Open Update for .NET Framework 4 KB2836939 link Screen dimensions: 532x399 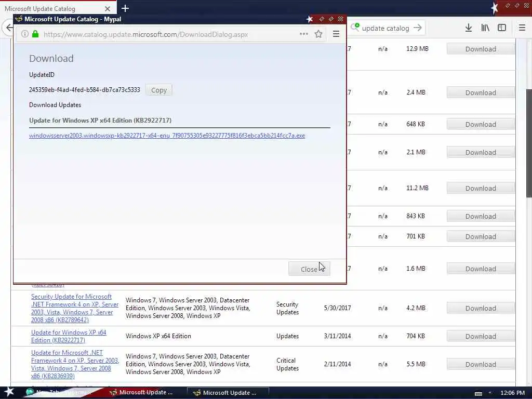click(x=75, y=364)
